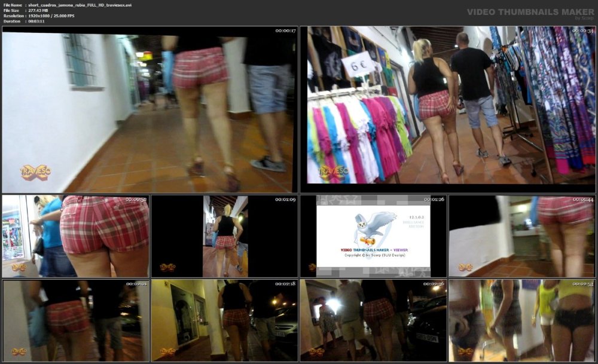Select the frame at 00:00:52
The image size is (598, 364).
[x=75, y=236]
